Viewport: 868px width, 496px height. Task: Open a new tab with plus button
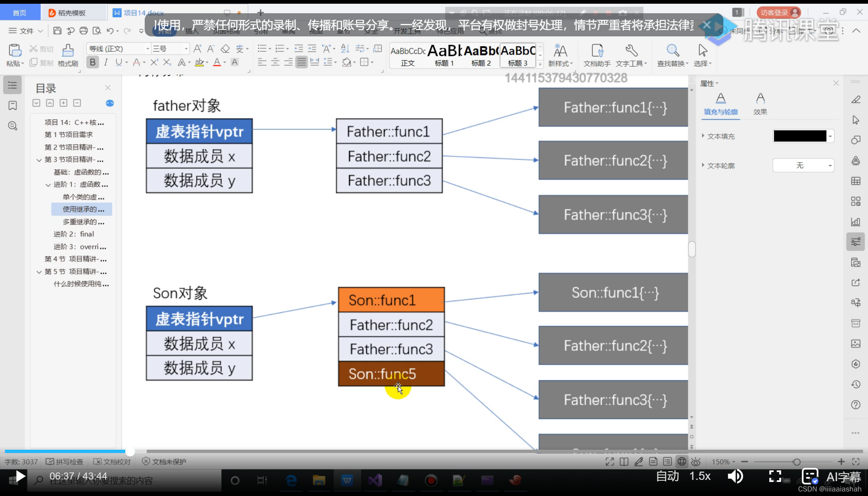click(260, 13)
